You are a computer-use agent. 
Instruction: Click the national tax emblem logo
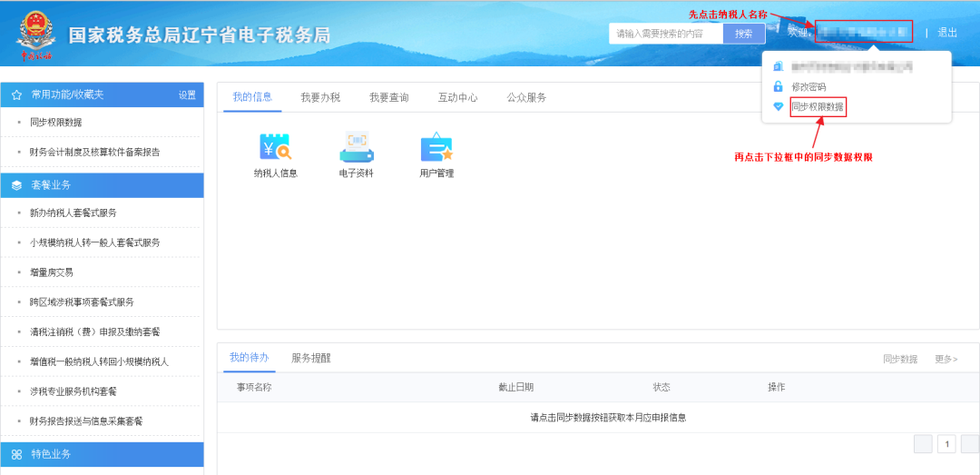(x=35, y=35)
